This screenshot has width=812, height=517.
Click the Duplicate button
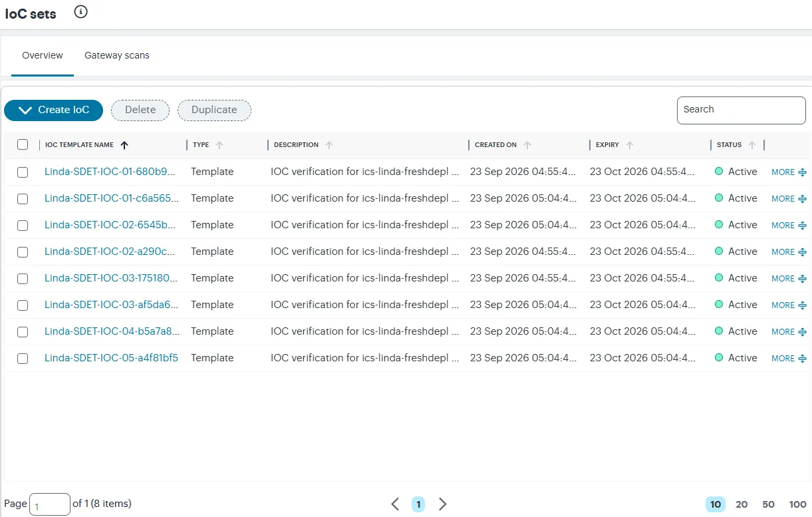click(214, 110)
